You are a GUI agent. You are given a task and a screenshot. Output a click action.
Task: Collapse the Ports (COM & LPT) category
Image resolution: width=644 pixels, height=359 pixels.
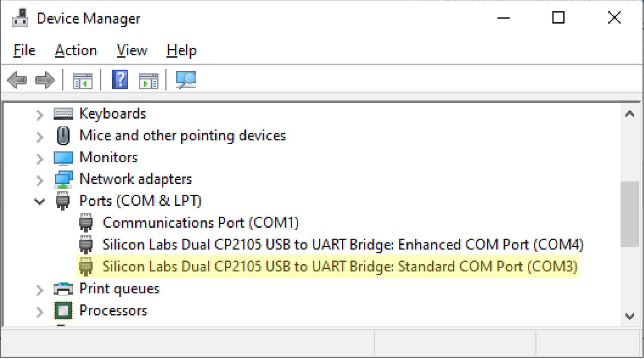point(40,201)
